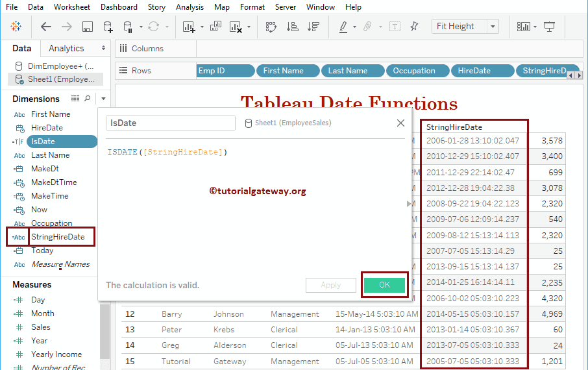Image resolution: width=588 pixels, height=370 pixels.
Task: Click the group members paperclip icon
Action: pyautogui.click(x=367, y=26)
